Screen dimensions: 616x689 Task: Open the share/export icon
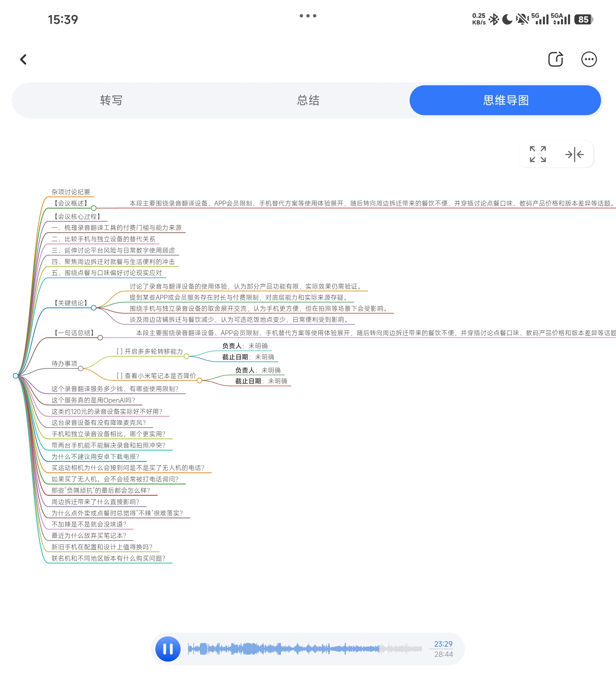555,59
